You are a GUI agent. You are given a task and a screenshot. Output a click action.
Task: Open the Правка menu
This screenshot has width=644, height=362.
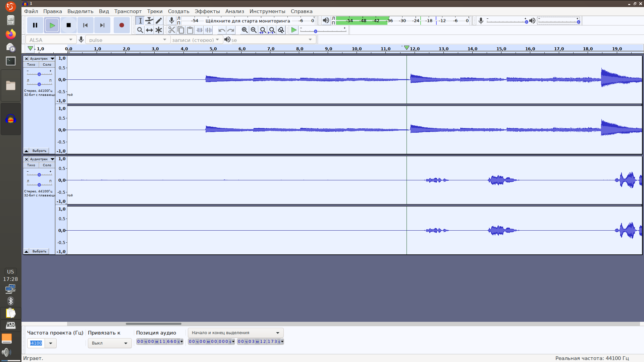52,11
